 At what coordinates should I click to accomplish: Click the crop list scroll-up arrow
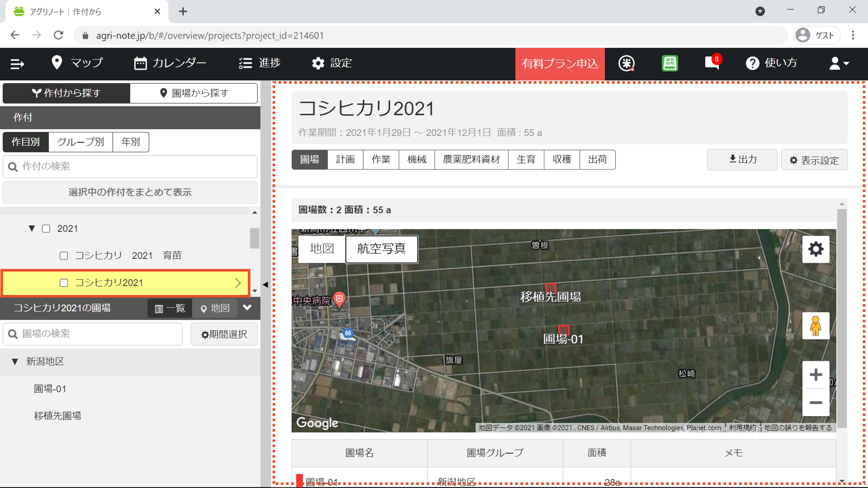[255, 213]
